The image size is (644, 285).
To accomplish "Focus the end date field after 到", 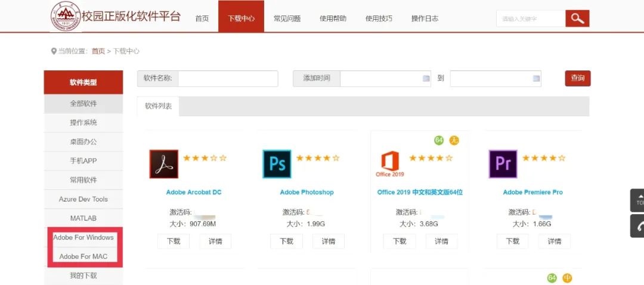I will [x=496, y=79].
